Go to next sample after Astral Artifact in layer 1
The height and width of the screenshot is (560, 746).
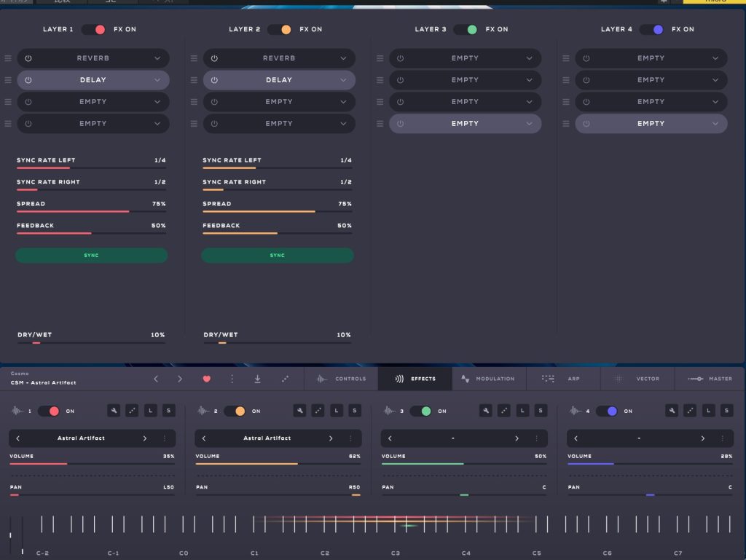144,438
